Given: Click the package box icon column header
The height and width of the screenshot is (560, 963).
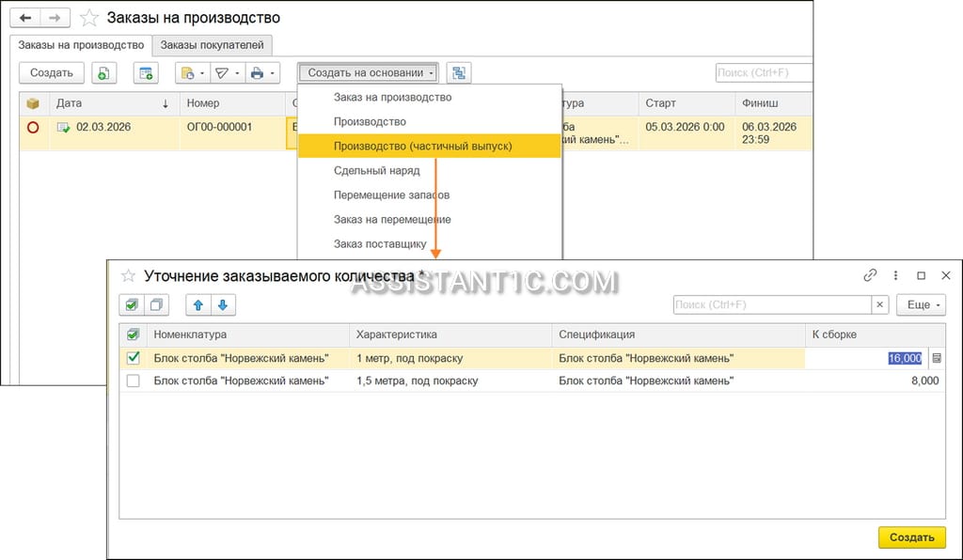Looking at the screenshot, I should [33, 103].
